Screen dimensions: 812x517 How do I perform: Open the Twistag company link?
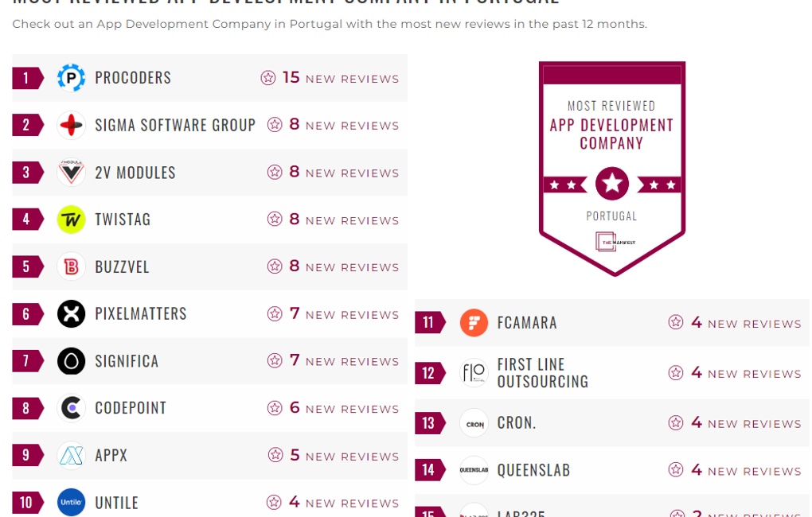(123, 220)
